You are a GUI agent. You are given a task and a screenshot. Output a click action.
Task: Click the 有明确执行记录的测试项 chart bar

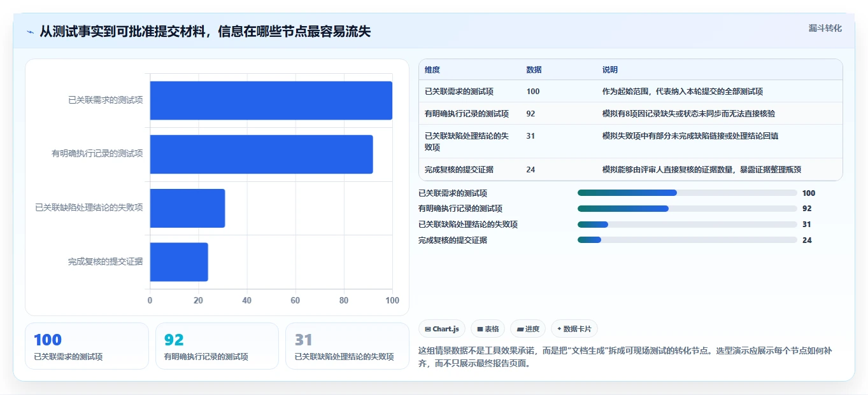coord(262,154)
